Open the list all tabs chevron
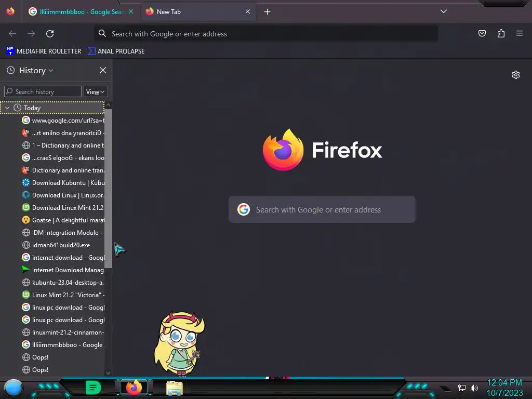This screenshot has height=399, width=532. [x=444, y=11]
